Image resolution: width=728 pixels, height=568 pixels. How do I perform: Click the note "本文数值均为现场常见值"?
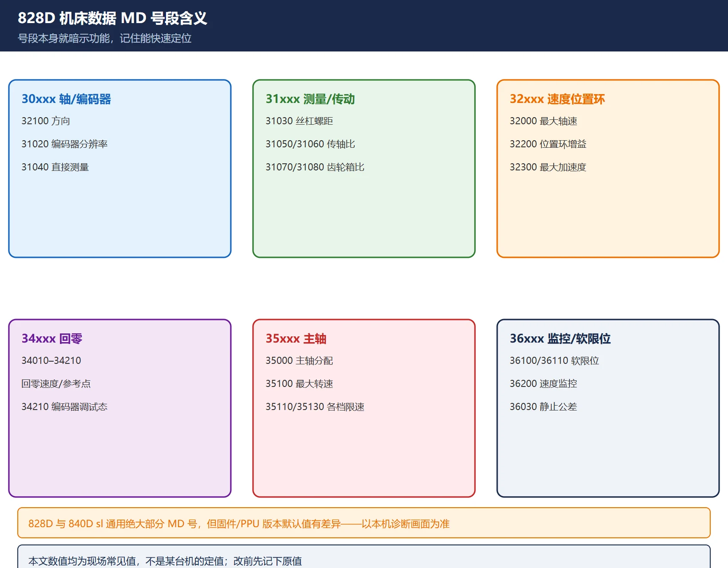[364, 557]
